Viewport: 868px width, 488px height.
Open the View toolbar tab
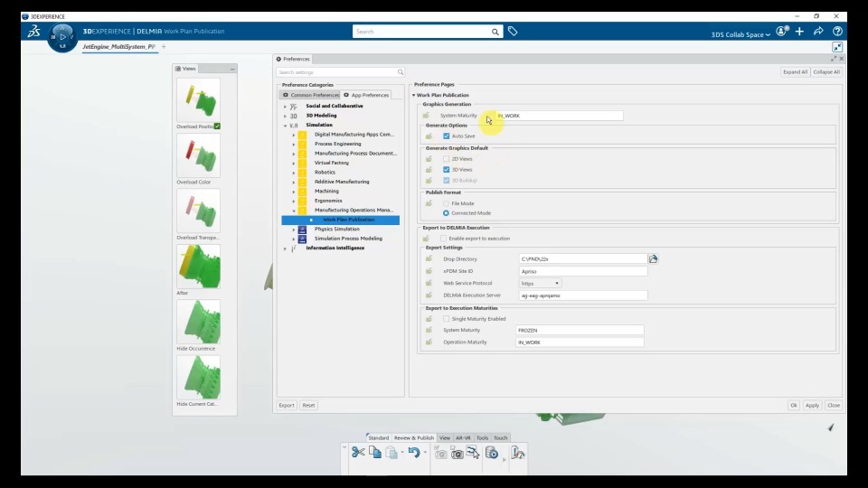tap(445, 437)
